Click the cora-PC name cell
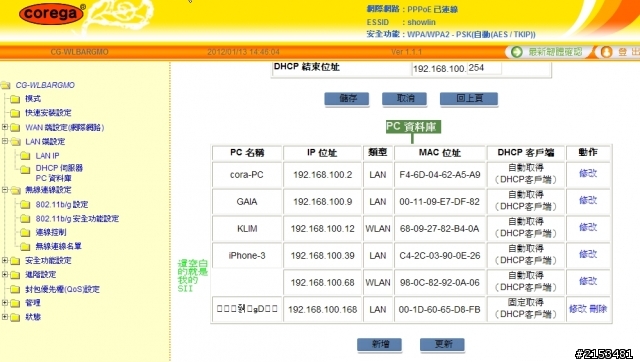The width and height of the screenshot is (640, 362). pos(247,175)
